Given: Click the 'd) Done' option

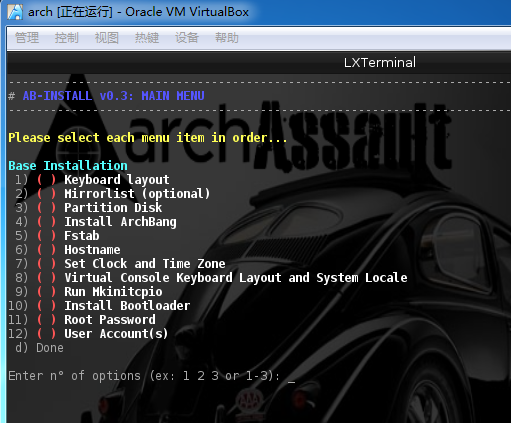Looking at the screenshot, I should point(39,348).
